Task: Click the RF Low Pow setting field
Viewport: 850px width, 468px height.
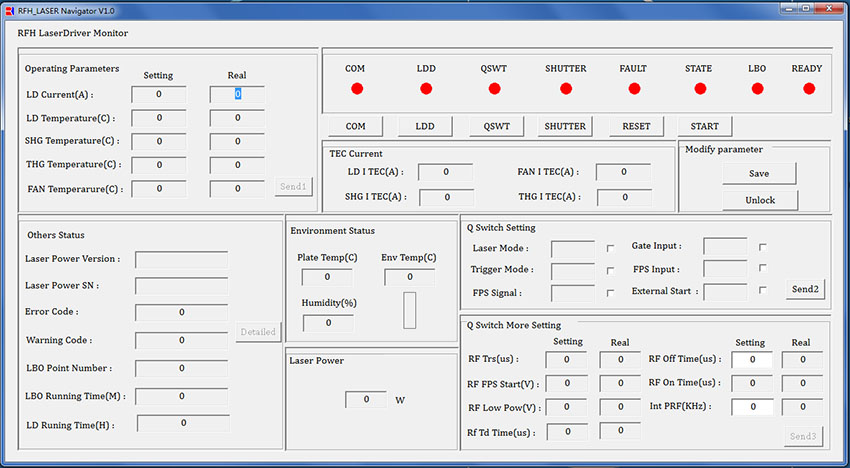Action: click(566, 407)
